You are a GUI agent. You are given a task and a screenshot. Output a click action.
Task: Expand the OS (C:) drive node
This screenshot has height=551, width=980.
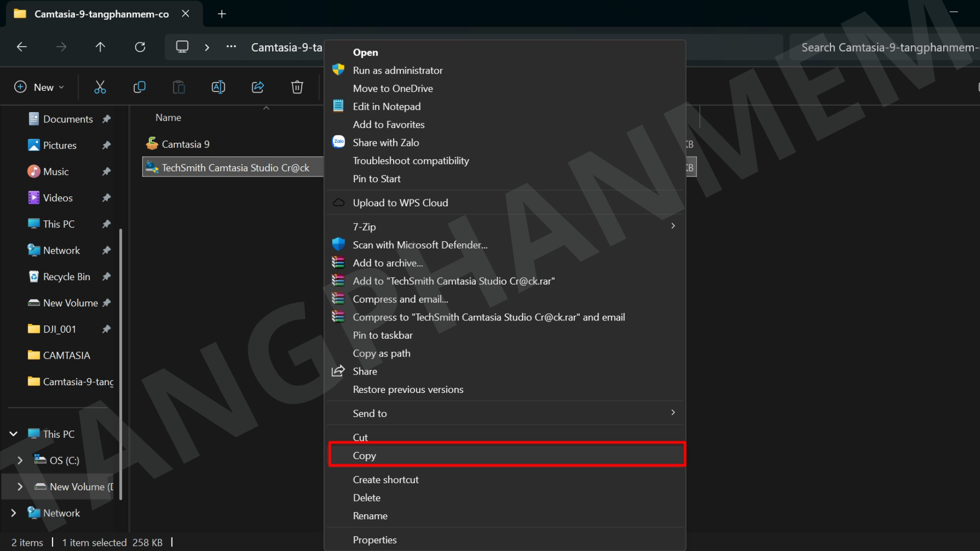pos(20,460)
